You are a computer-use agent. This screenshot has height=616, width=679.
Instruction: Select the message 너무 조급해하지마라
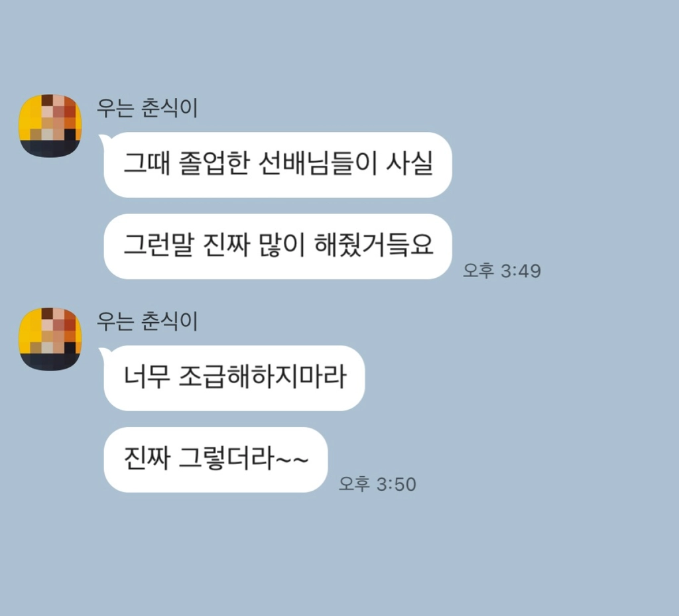click(x=234, y=378)
